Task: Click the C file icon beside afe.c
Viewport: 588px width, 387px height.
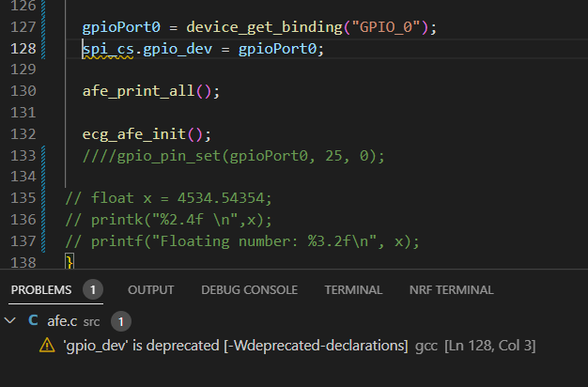Action: point(33,320)
